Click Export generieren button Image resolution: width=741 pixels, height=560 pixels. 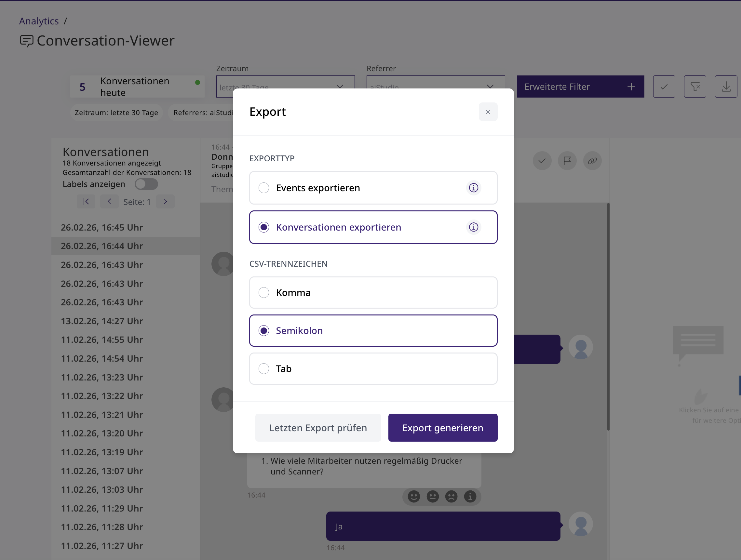point(442,428)
